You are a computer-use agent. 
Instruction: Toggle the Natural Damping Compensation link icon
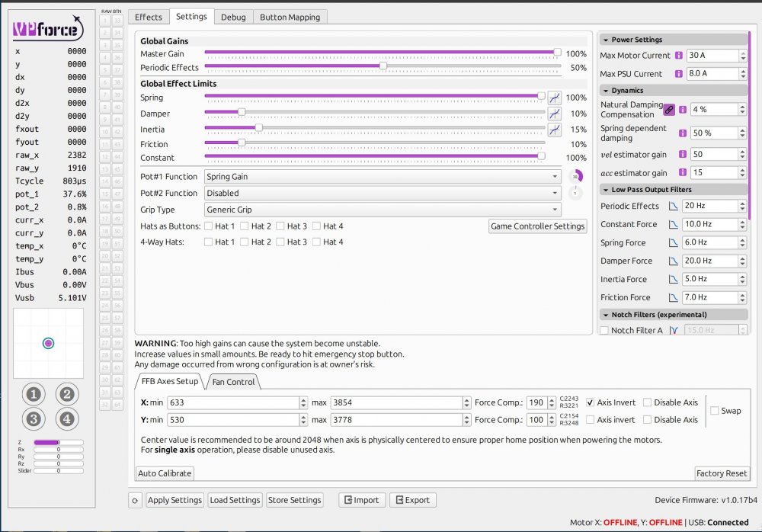pyautogui.click(x=669, y=110)
